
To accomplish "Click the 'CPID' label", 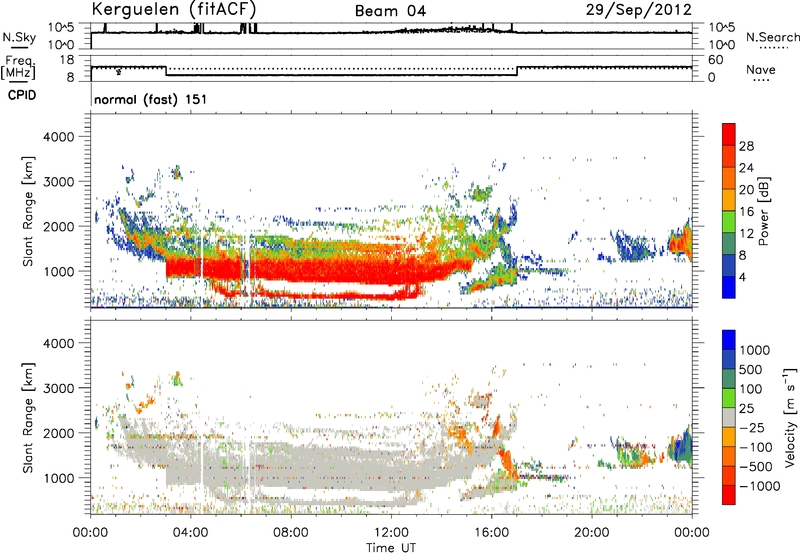I will 22,95.
